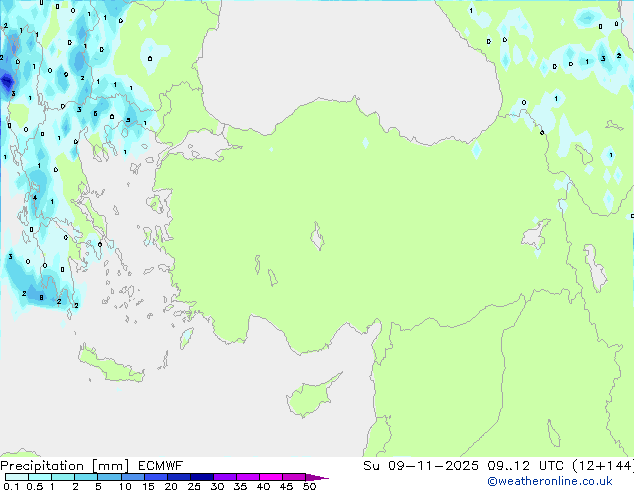
Task: Click the legend label "20"
Action: pos(171,486)
